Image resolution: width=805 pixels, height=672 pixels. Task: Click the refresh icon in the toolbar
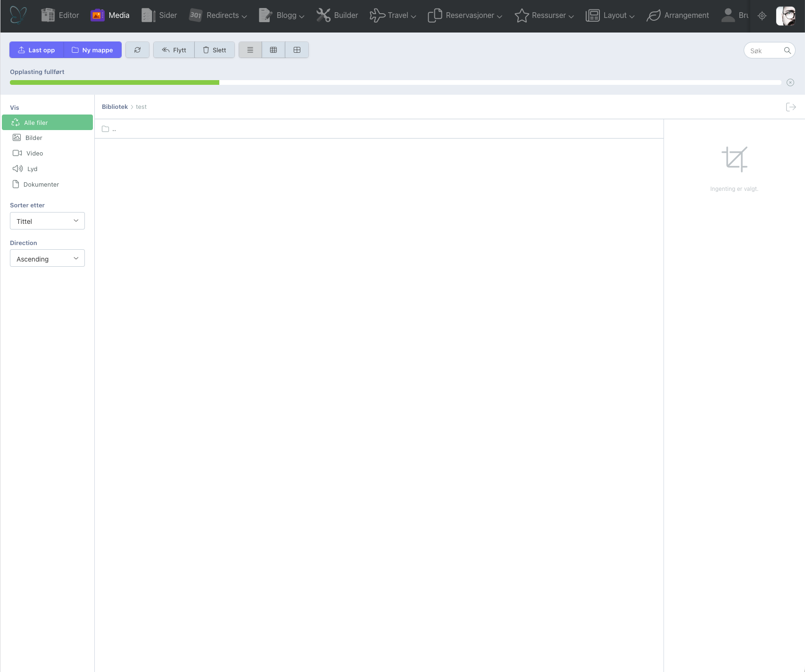137,50
